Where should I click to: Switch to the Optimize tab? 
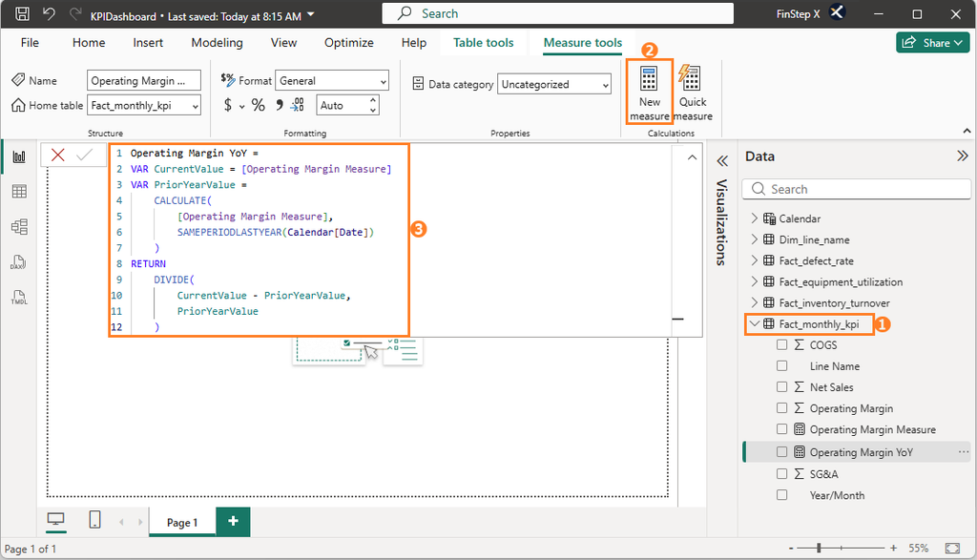coord(349,42)
